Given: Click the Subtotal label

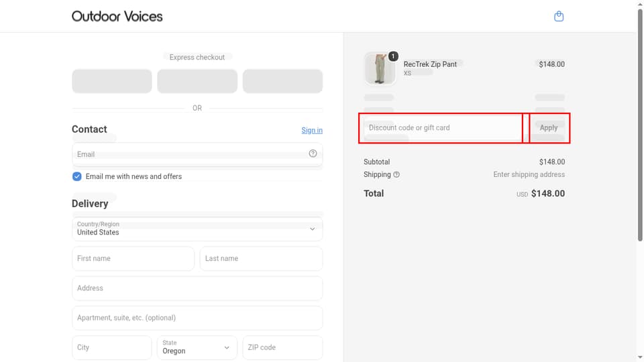Looking at the screenshot, I should pyautogui.click(x=376, y=162).
